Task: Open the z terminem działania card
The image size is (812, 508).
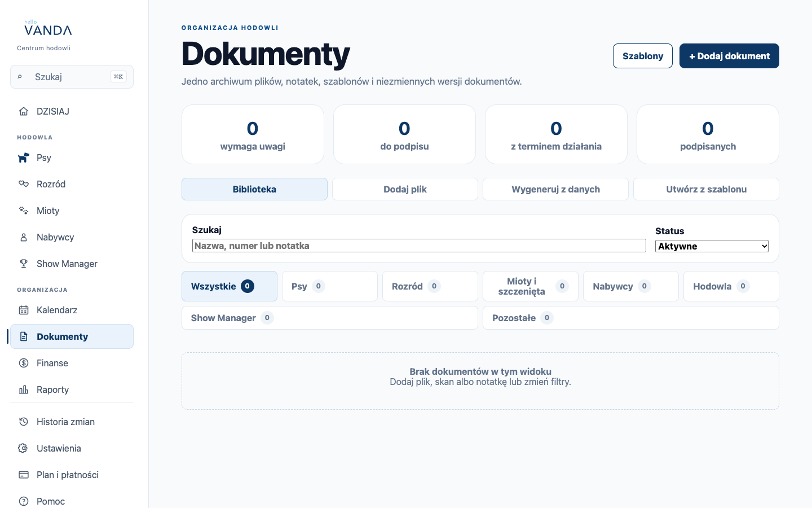Action: (x=556, y=134)
